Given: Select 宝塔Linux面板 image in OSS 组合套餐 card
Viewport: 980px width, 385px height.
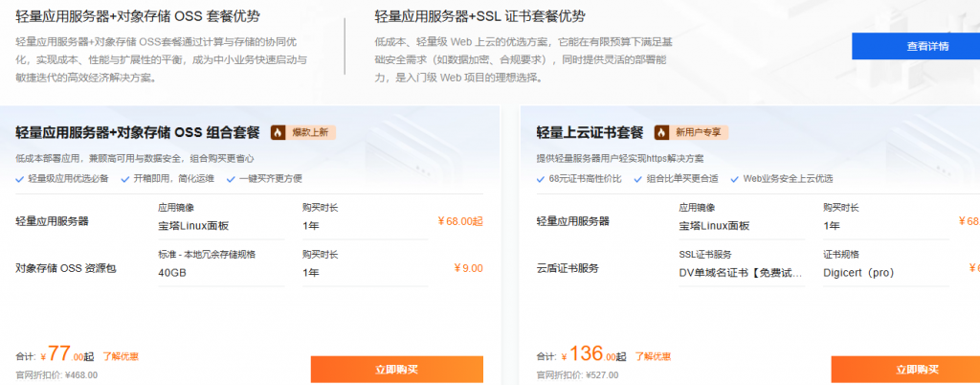Looking at the screenshot, I should [222, 226].
